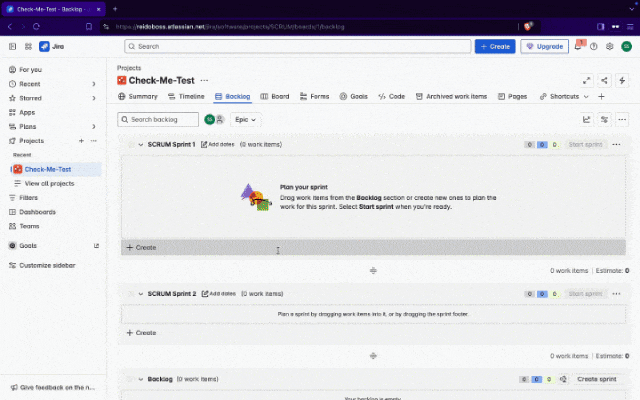Open the Jira settings gear in the top bar
Viewport: 640px width, 400px height.
(608, 46)
